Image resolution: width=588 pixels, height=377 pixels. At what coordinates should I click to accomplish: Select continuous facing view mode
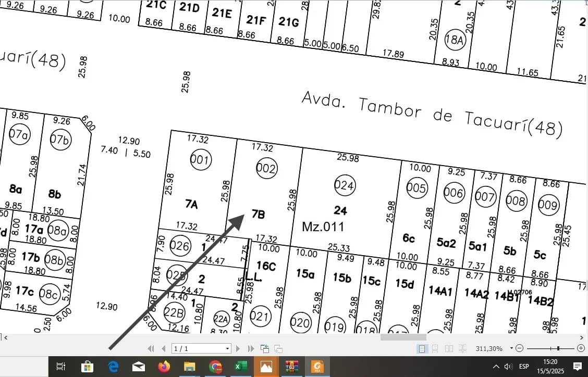point(462,348)
